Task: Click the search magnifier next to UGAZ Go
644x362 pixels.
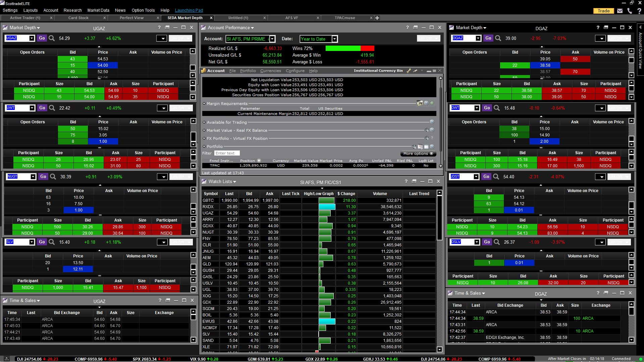Action: pyautogui.click(x=52, y=38)
